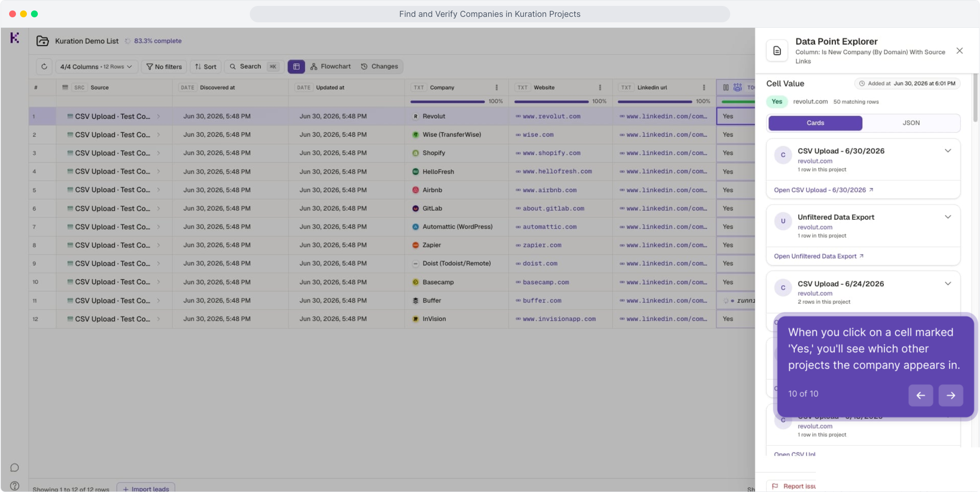
Task: Open the 4/4 Columns dropdown
Action: tap(96, 67)
